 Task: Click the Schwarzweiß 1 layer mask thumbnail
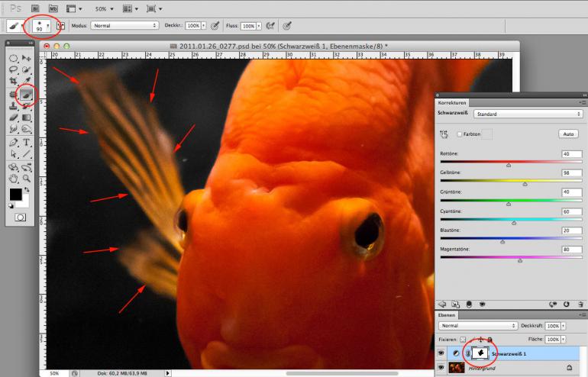pos(480,353)
